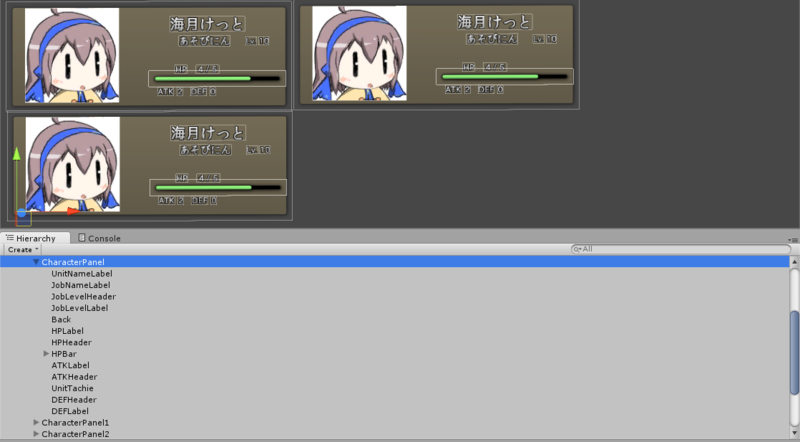This screenshot has width=800, height=442.
Task: Click the red X-axis gizmo arrow
Action: [x=74, y=211]
